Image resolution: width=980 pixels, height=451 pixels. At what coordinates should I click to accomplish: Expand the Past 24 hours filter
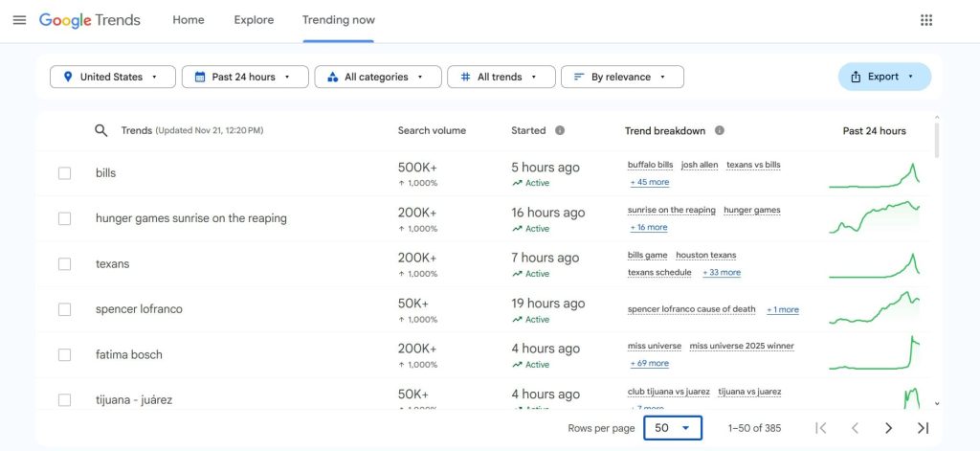click(245, 77)
